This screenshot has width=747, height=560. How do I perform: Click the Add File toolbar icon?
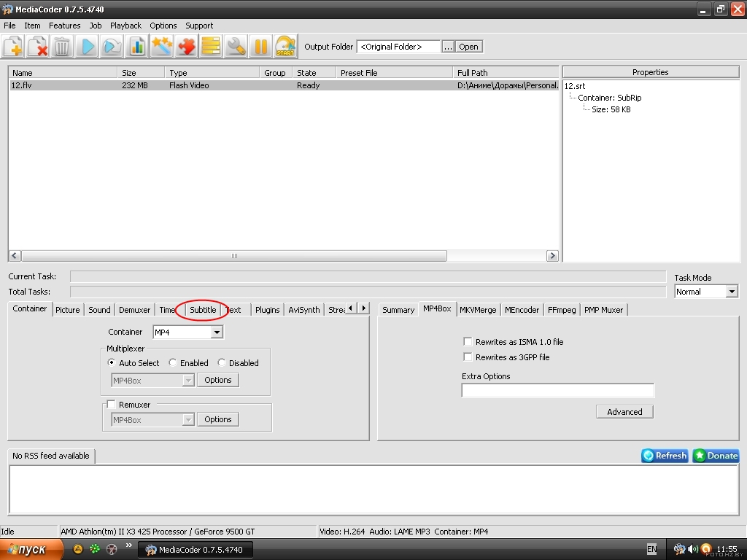tap(13, 47)
